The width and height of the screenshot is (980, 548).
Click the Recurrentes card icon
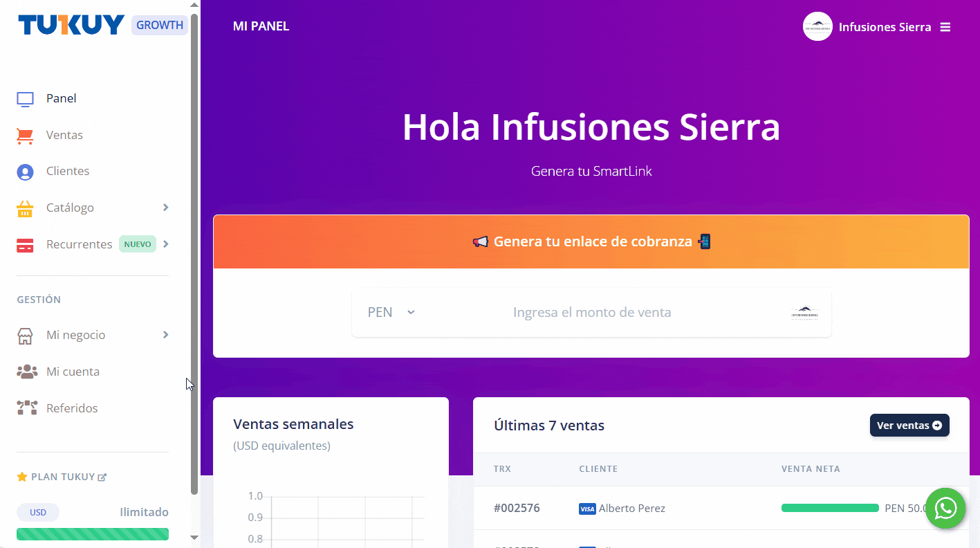[x=25, y=246]
